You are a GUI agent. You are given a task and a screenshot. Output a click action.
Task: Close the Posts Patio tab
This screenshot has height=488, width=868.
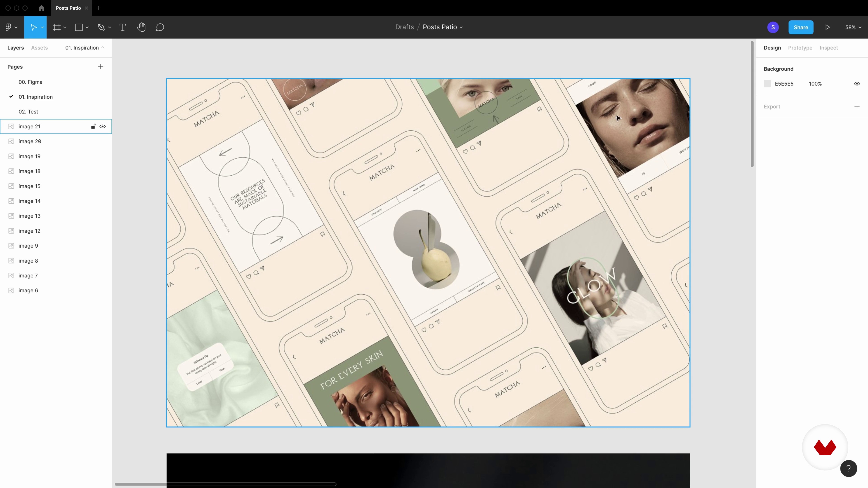point(86,8)
